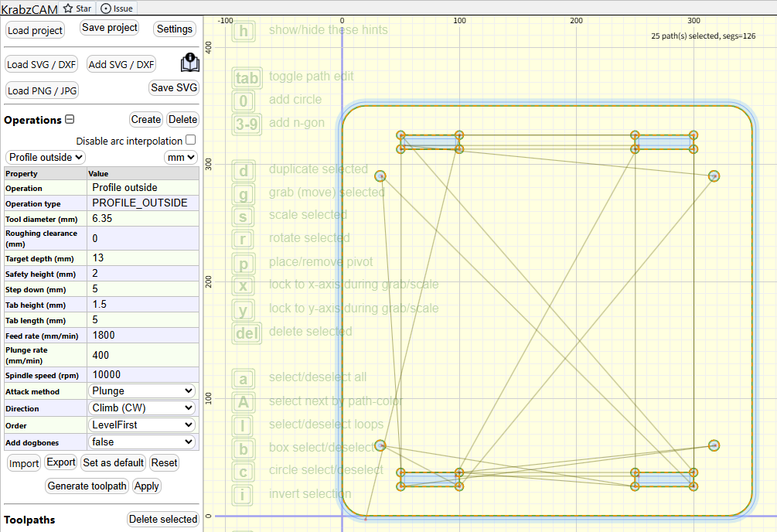Edit the Spindle speed value 10000

point(143,374)
